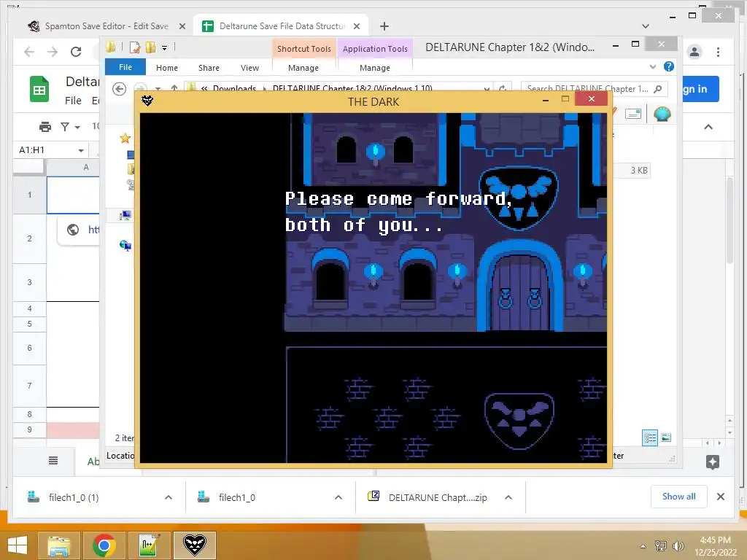Screen dimensions: 747x560
Task: Show hidden tray icons
Action: coord(643,546)
